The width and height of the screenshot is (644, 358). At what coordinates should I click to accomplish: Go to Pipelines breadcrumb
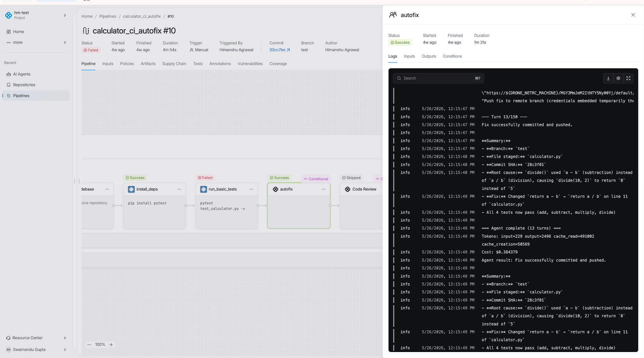(108, 16)
